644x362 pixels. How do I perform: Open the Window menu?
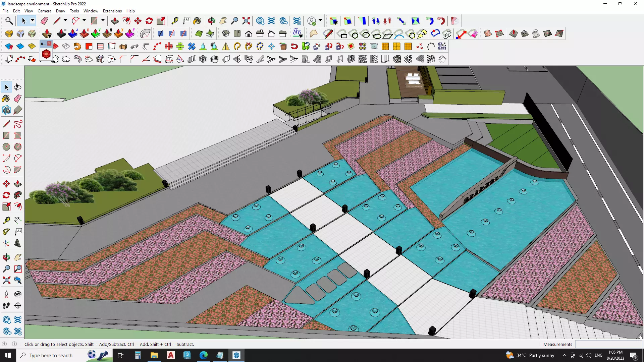point(91,11)
